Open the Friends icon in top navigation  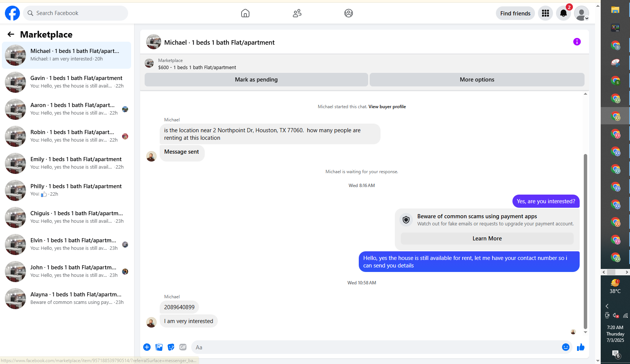coord(297,13)
